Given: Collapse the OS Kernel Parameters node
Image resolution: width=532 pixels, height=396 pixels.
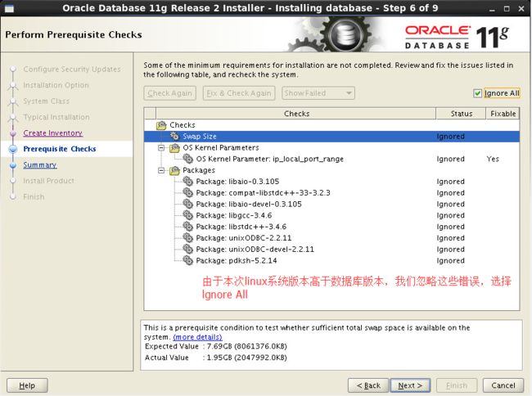Looking at the screenshot, I should pyautogui.click(x=161, y=148).
